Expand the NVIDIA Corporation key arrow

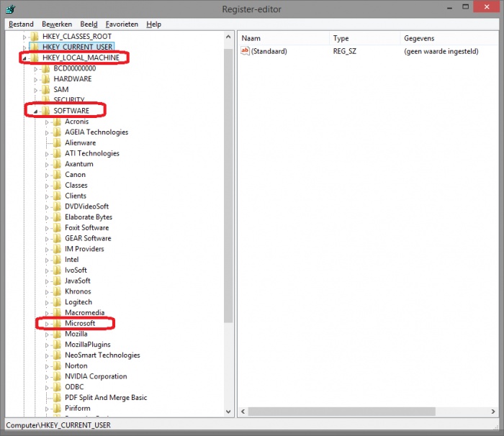47,377
